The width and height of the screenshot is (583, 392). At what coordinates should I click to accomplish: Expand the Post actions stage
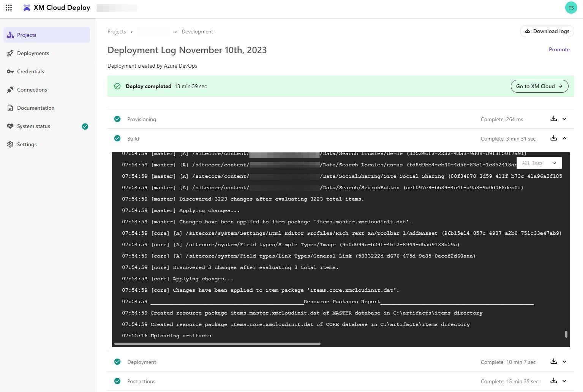click(564, 381)
